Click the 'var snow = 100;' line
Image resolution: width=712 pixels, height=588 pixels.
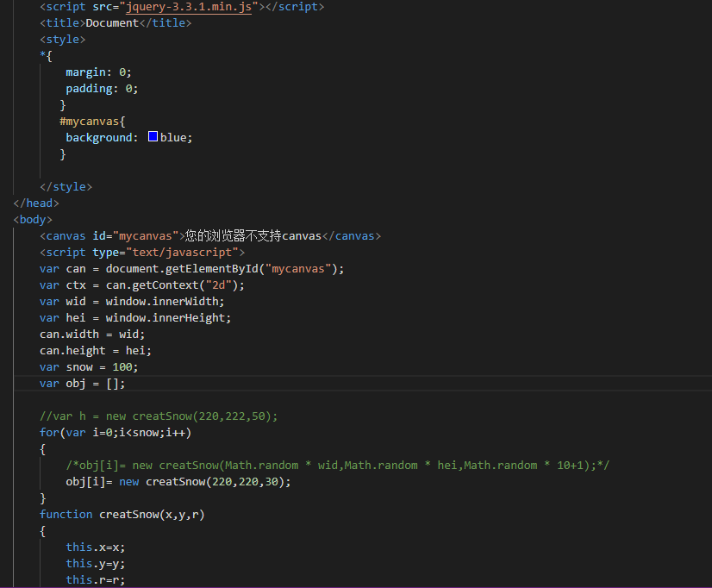[89, 367]
